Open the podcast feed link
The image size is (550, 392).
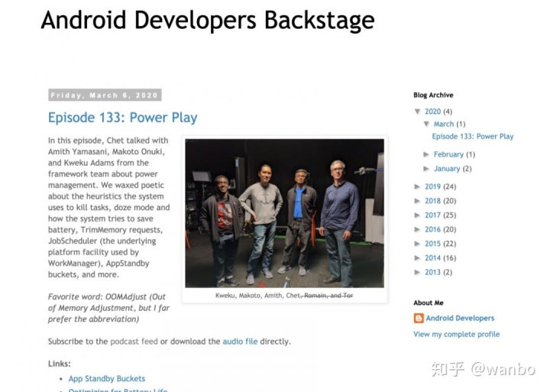pos(134,342)
